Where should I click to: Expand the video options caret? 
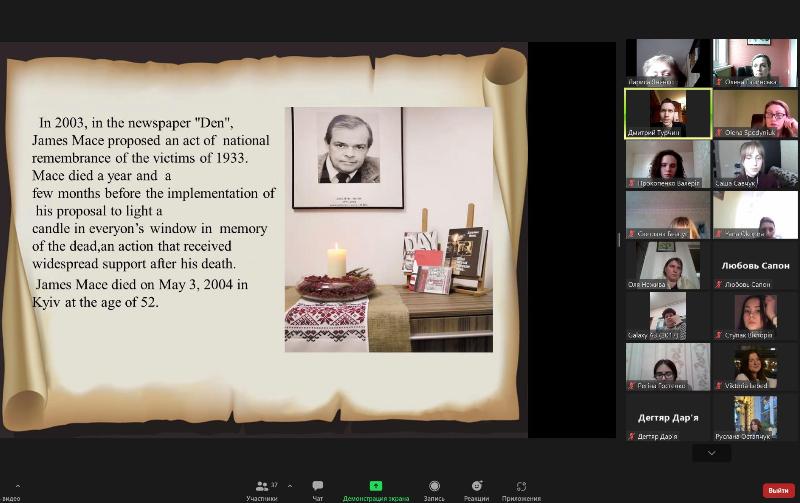click(17, 486)
